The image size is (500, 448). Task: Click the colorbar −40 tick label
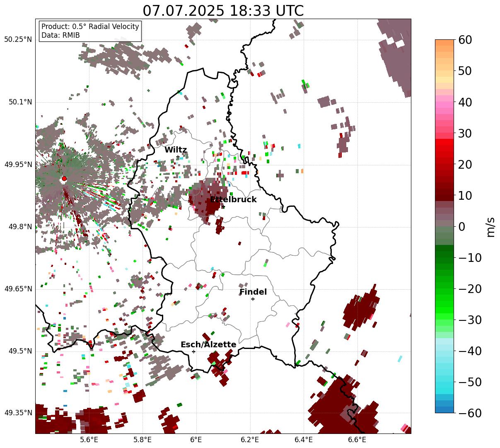470,351
